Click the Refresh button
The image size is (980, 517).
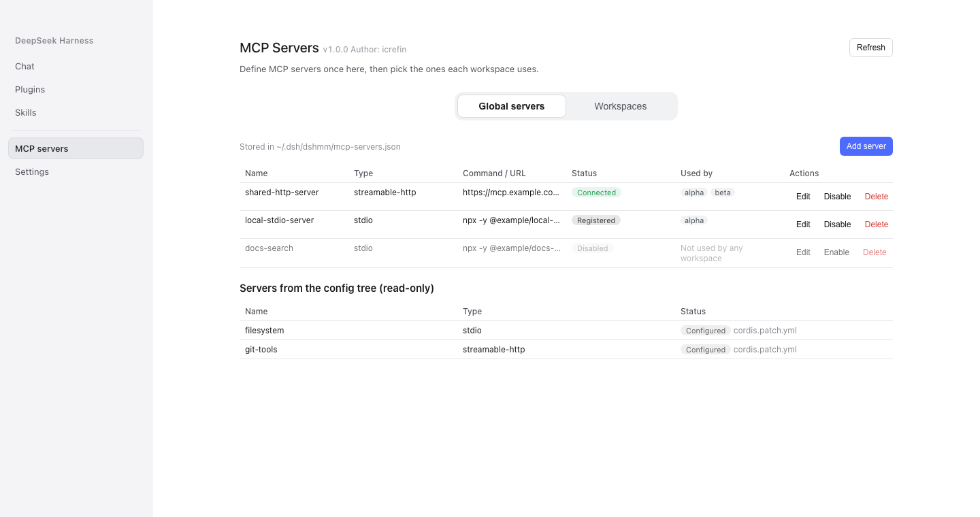point(871,48)
